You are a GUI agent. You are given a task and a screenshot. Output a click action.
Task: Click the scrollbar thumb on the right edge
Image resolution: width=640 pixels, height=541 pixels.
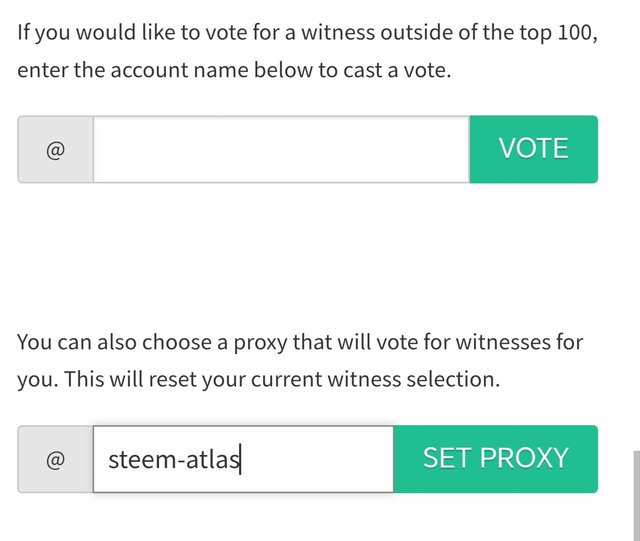point(633,495)
